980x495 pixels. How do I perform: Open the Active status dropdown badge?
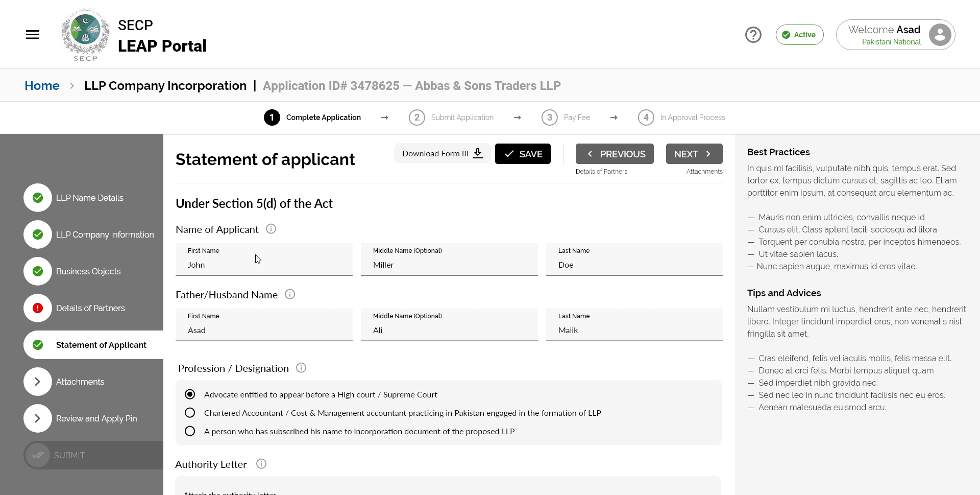pos(799,35)
